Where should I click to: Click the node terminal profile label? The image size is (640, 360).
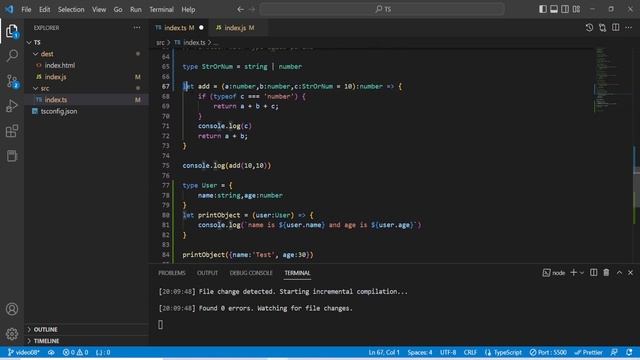[554, 273]
